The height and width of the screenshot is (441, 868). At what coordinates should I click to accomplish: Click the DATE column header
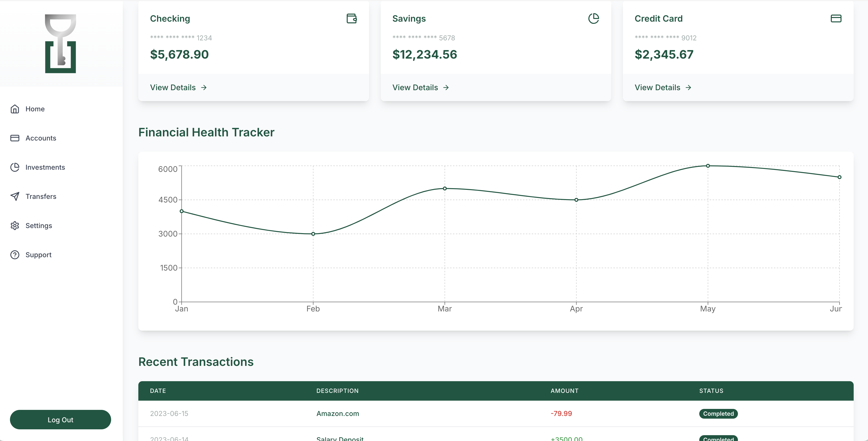[158, 391]
